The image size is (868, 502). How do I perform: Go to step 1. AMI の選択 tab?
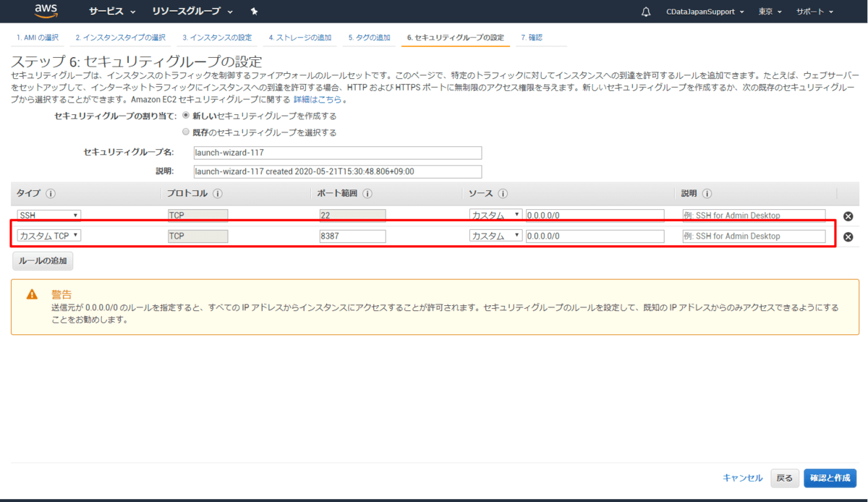pyautogui.click(x=38, y=37)
